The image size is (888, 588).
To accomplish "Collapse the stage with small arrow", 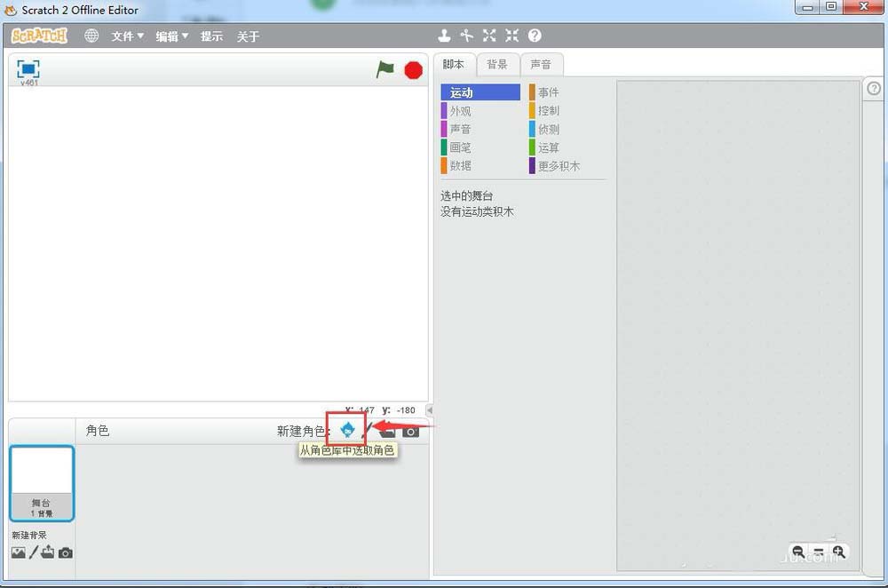I will click(429, 409).
